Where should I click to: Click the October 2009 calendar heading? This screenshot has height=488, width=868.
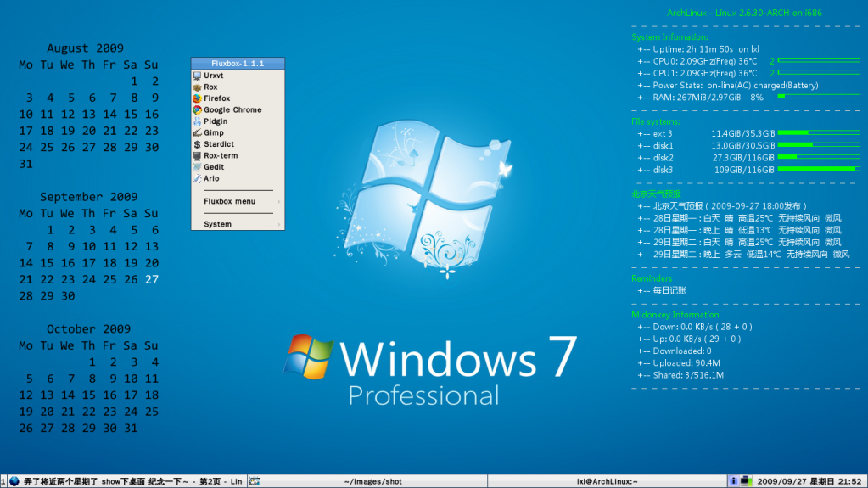tap(88, 329)
